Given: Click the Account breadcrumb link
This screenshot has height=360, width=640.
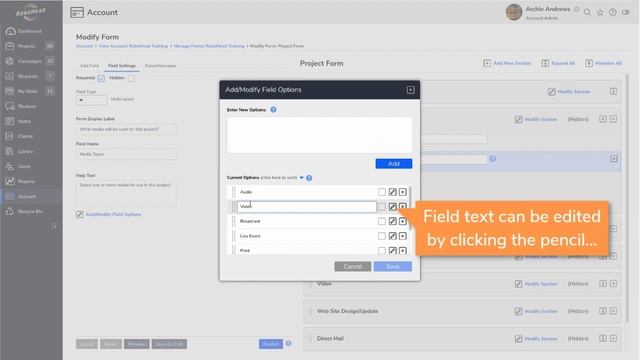Looking at the screenshot, I should pos(84,46).
